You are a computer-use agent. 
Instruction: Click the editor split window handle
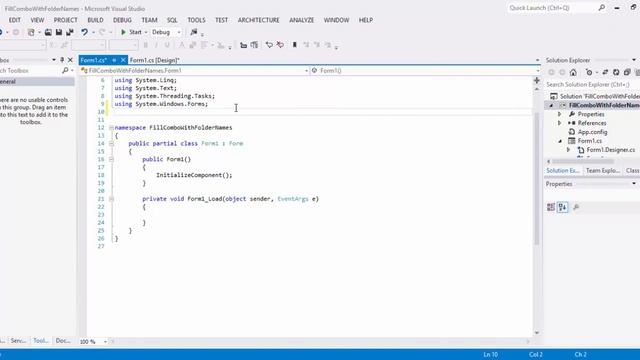point(537,80)
